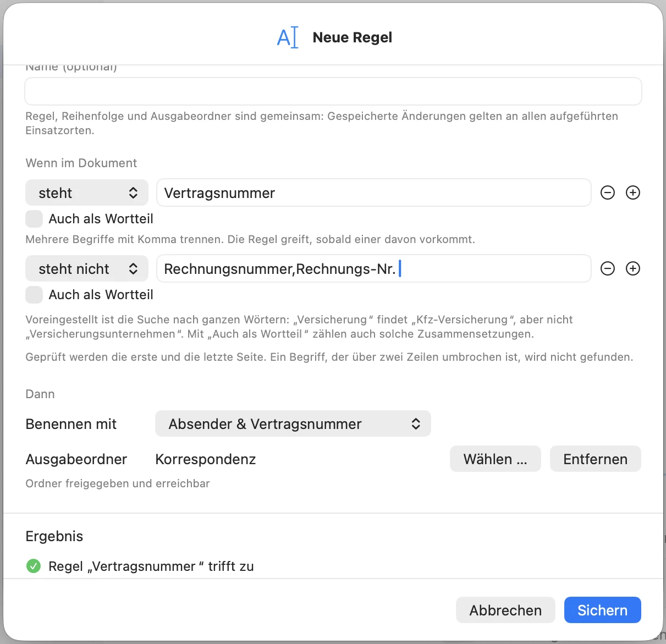Add condition after Vertragsnummer with plus icon
Screen dimensions: 666x644
(x=633, y=193)
